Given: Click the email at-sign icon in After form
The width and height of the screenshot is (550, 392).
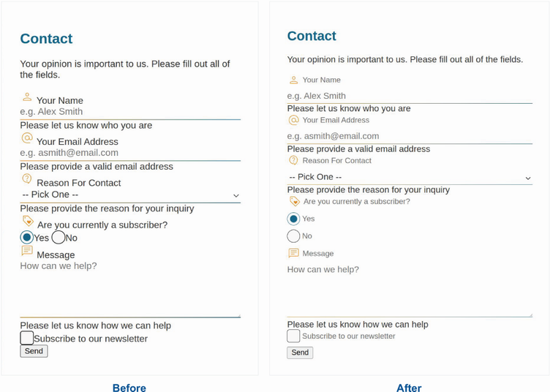Looking at the screenshot, I should coord(294,120).
